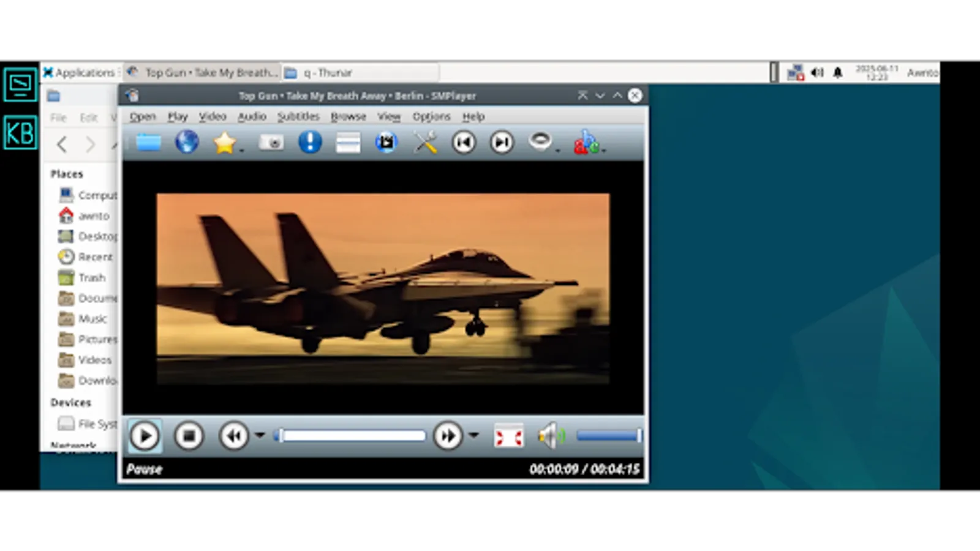Mute audio using the speaker icon

(549, 435)
